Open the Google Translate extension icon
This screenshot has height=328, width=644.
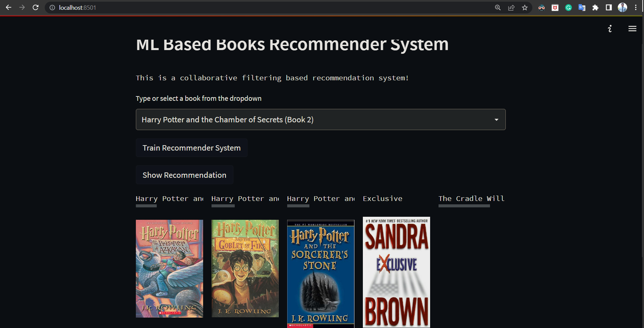[x=582, y=7]
